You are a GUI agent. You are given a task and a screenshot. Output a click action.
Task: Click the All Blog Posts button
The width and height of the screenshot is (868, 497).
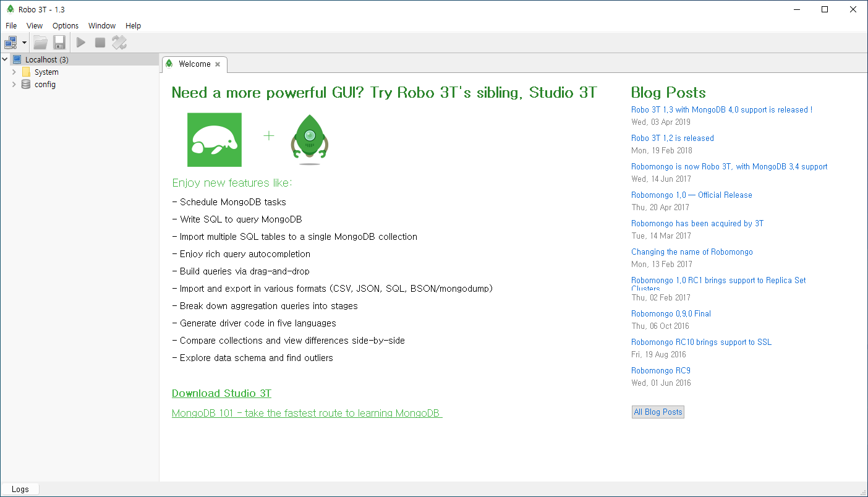[x=658, y=412]
